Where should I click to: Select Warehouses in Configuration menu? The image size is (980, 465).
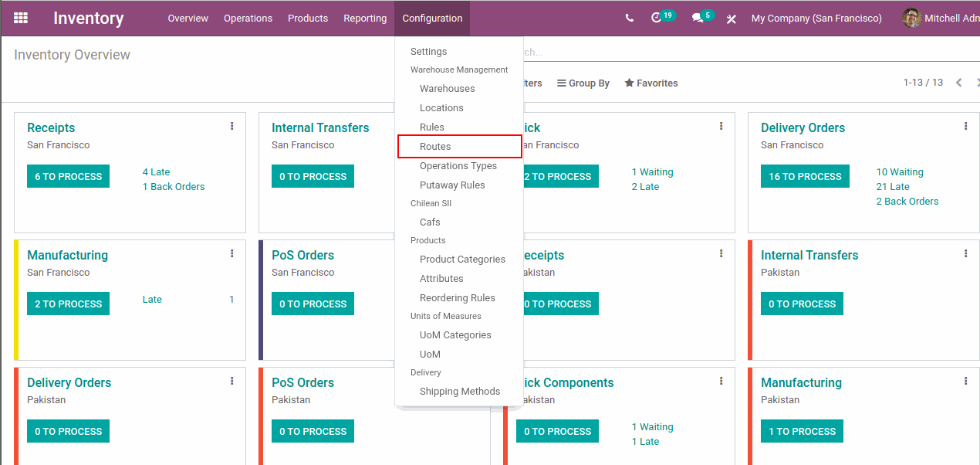pyautogui.click(x=447, y=89)
